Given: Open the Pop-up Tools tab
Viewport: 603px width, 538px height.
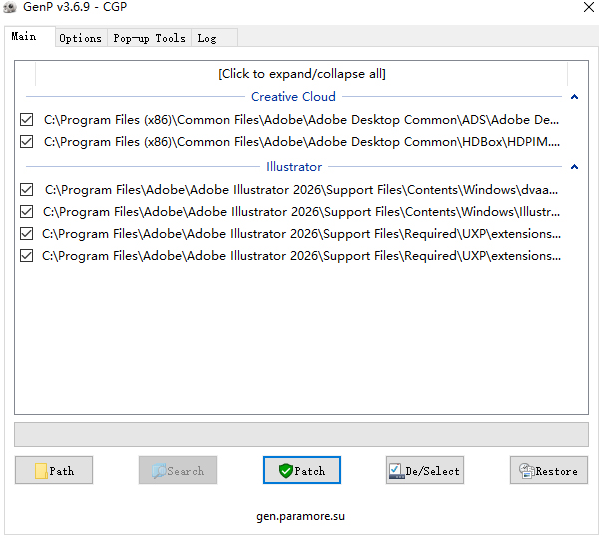Looking at the screenshot, I should click(x=149, y=38).
